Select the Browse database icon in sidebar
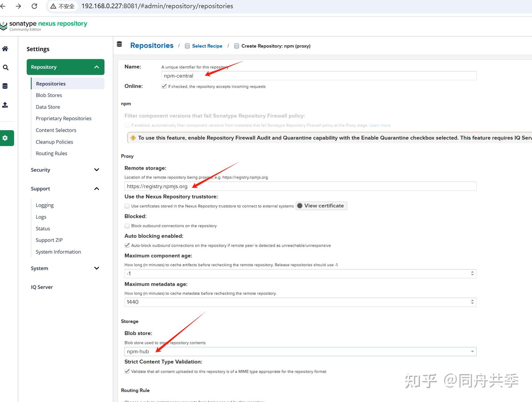This screenshot has height=402, width=532. (x=5, y=85)
